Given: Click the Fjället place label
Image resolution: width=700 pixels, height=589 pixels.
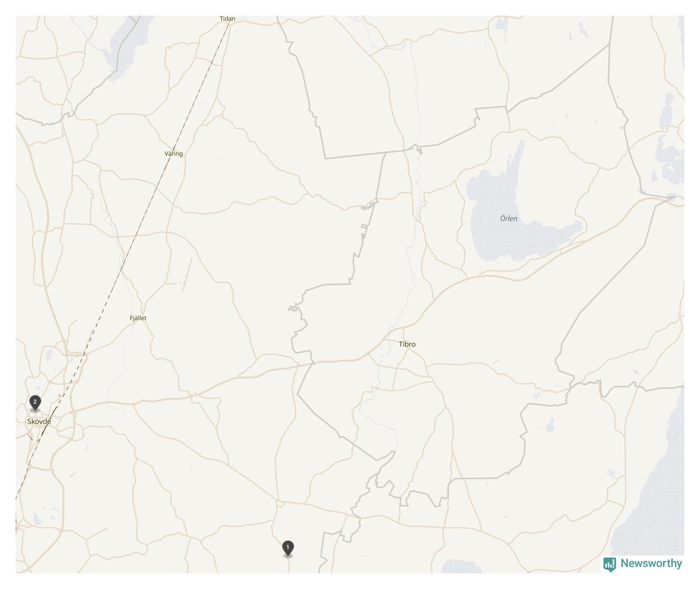Looking at the screenshot, I should [138, 318].
